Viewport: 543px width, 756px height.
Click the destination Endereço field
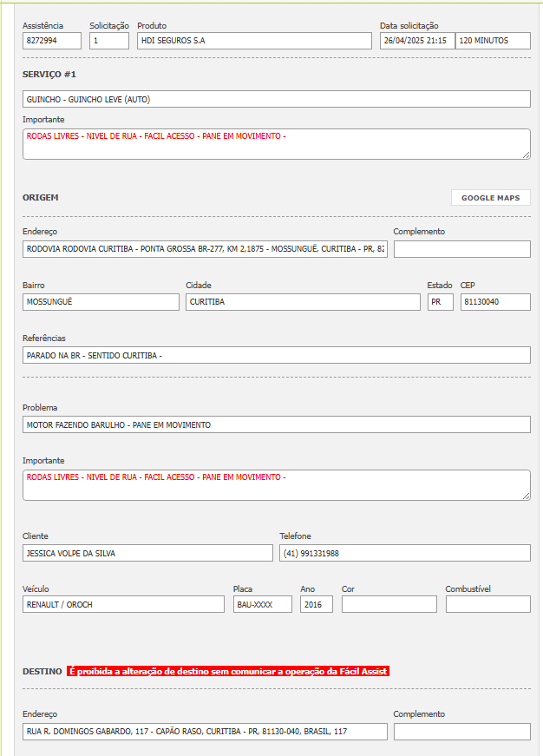tap(205, 732)
